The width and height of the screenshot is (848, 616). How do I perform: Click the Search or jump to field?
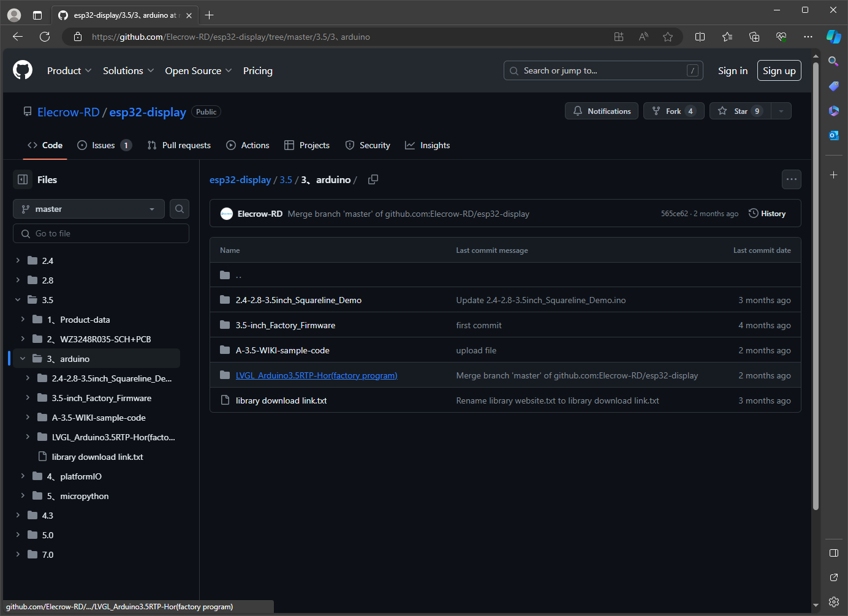point(603,71)
